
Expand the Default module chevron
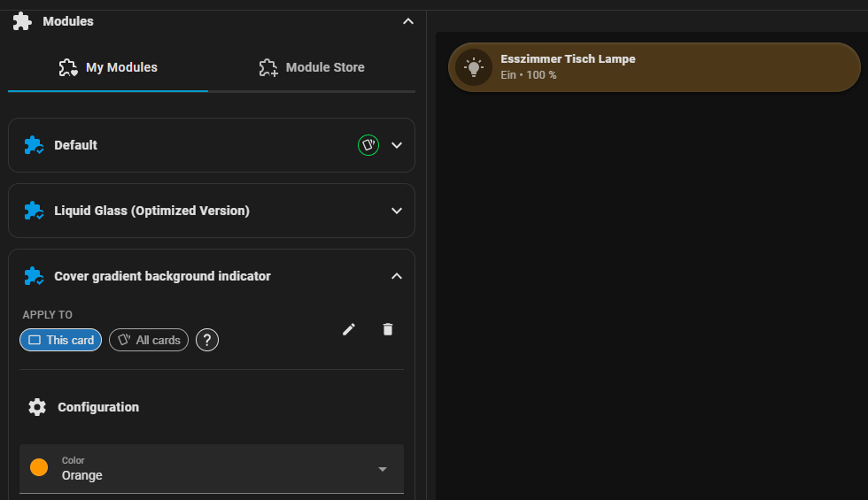[x=397, y=145]
